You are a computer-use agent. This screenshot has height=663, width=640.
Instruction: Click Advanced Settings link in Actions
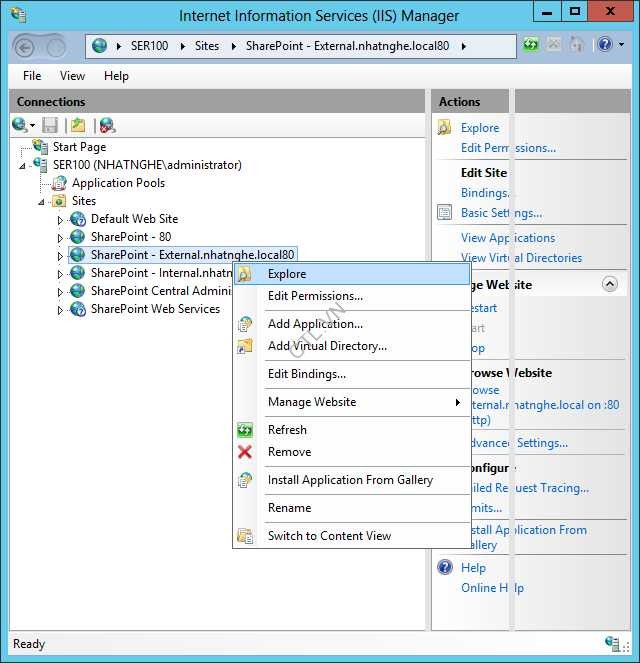pyautogui.click(x=519, y=443)
